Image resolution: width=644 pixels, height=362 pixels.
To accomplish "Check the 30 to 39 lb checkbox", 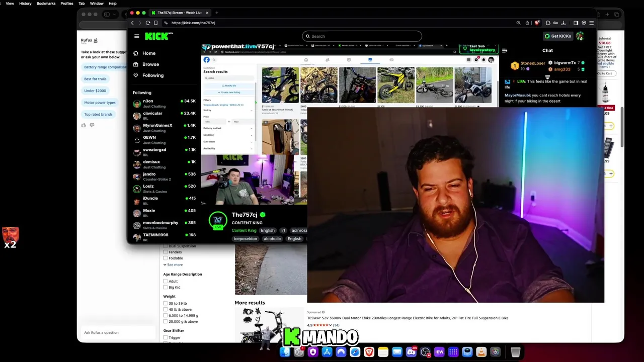I will pyautogui.click(x=166, y=303).
